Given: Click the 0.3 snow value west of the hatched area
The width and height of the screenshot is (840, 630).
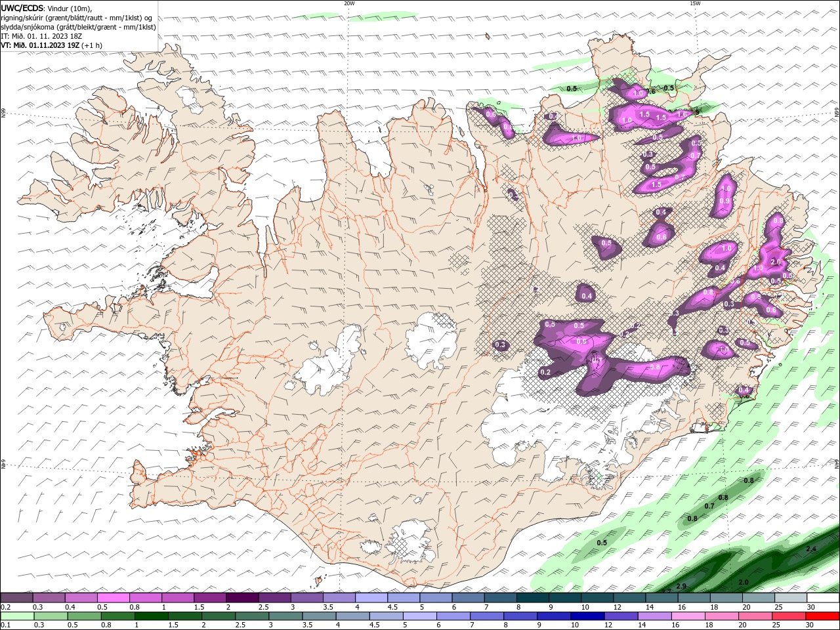Looking at the screenshot, I should (x=500, y=345).
